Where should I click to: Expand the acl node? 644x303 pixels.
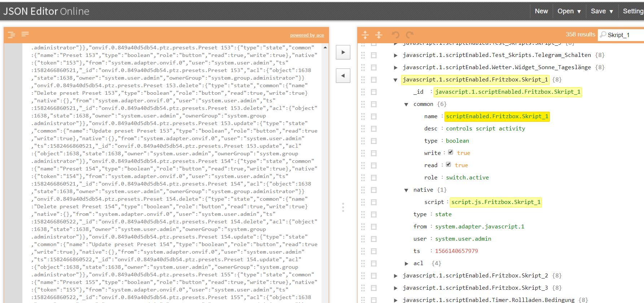click(406, 264)
